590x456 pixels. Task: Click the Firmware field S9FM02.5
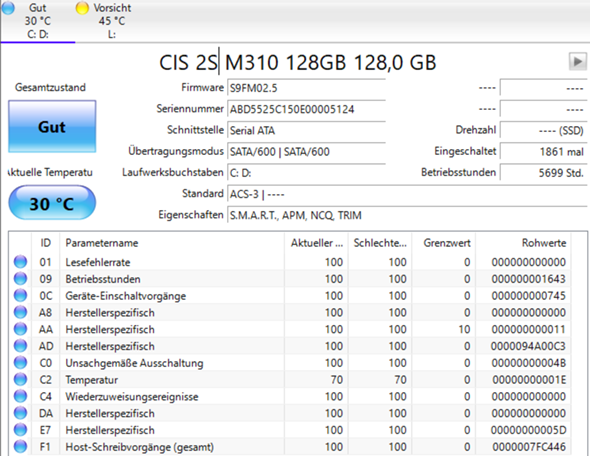(306, 88)
